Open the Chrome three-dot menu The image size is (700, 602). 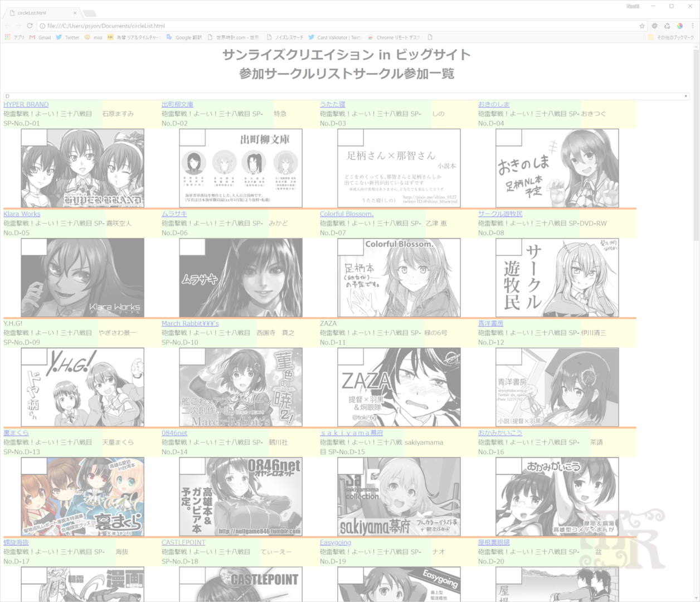pyautogui.click(x=693, y=26)
